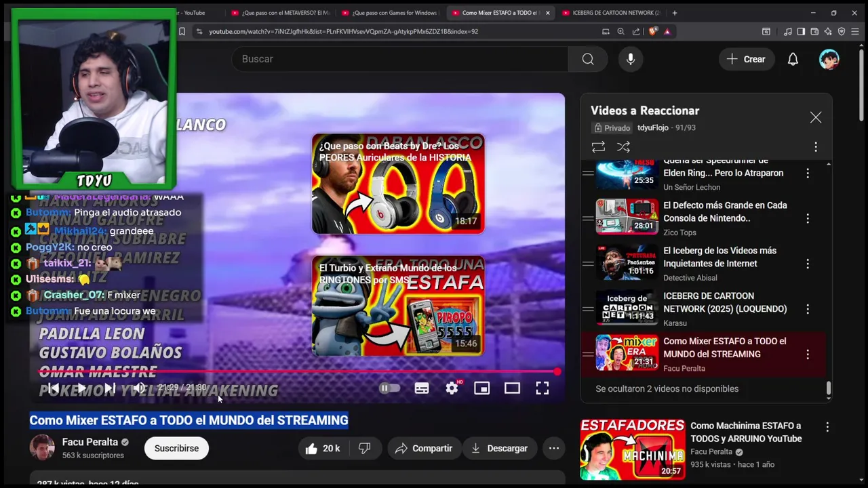Open video player settings gear
868x488 pixels.
(x=452, y=388)
